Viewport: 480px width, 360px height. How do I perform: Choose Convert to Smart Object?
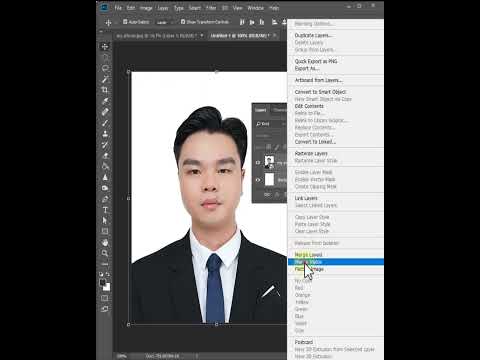click(320, 92)
